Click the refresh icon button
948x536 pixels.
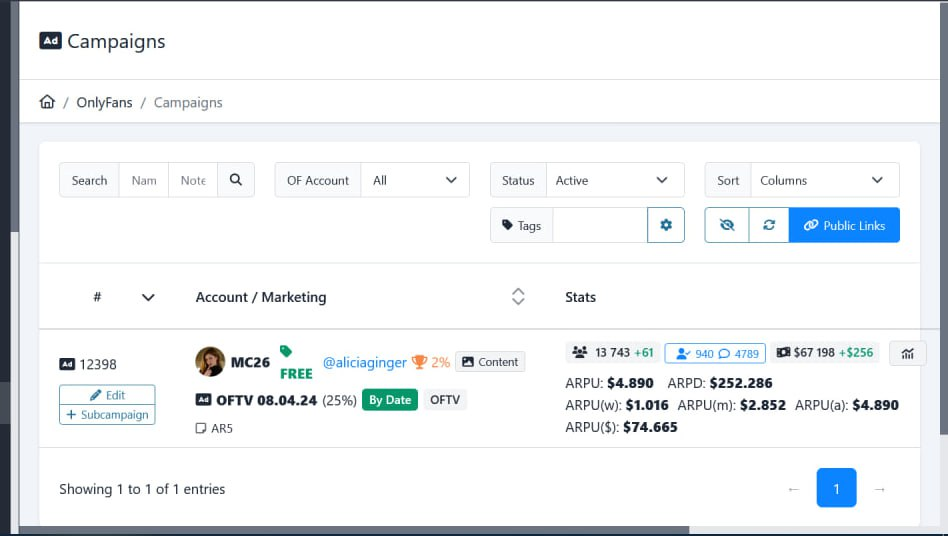(x=768, y=225)
